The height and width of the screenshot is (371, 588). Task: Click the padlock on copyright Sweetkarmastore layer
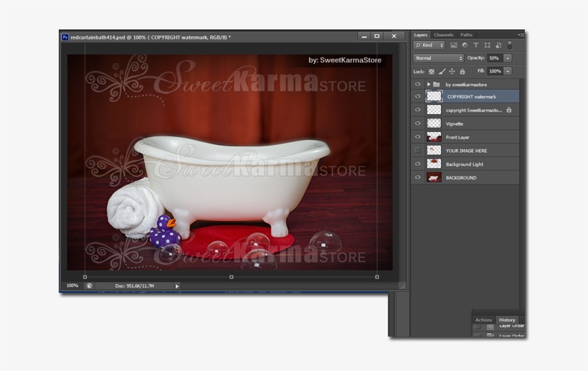[509, 110]
